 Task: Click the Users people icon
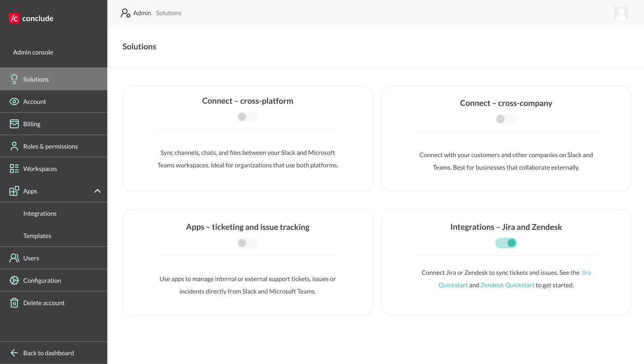(x=14, y=258)
